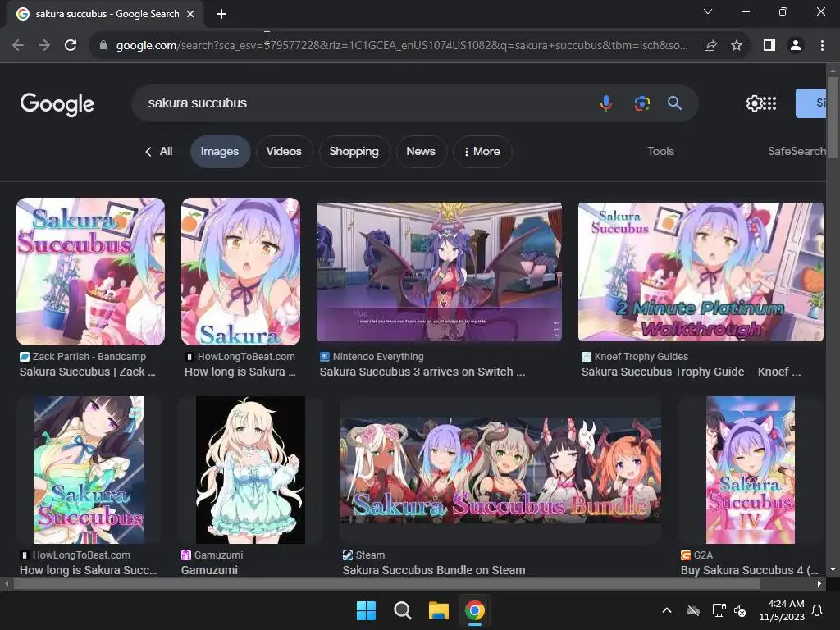Image resolution: width=840 pixels, height=630 pixels.
Task: Close the sakura succubus Google Search tab
Action: tap(190, 14)
